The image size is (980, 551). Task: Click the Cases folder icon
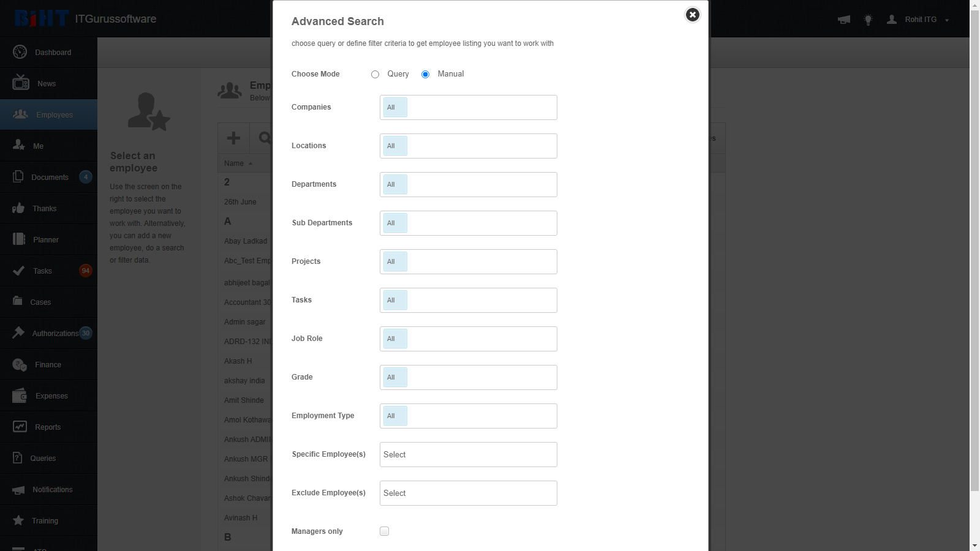18,301
